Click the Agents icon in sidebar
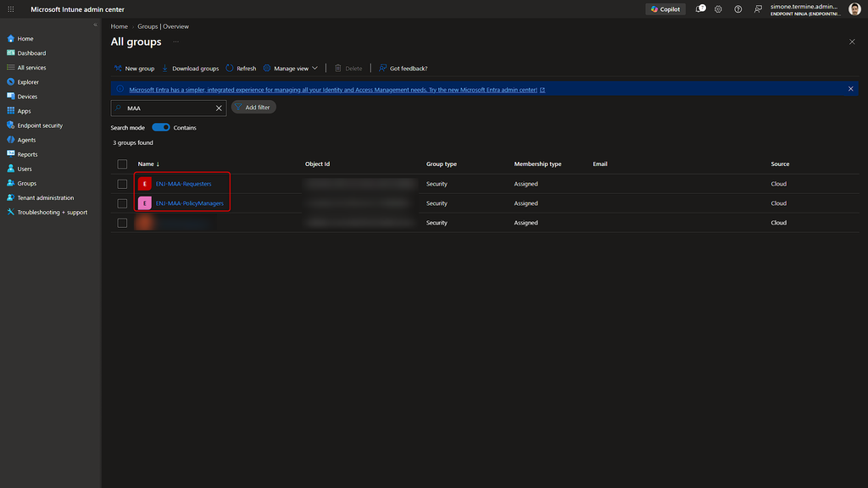868x488 pixels. point(10,140)
